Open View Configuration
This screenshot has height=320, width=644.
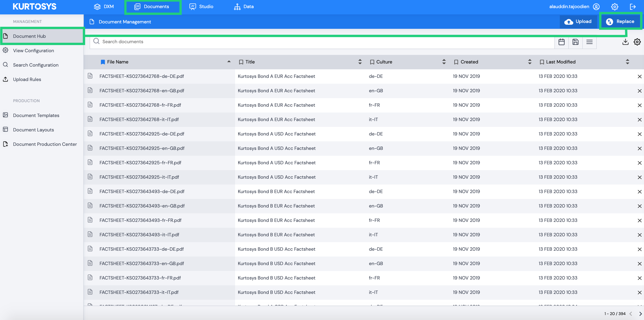34,50
